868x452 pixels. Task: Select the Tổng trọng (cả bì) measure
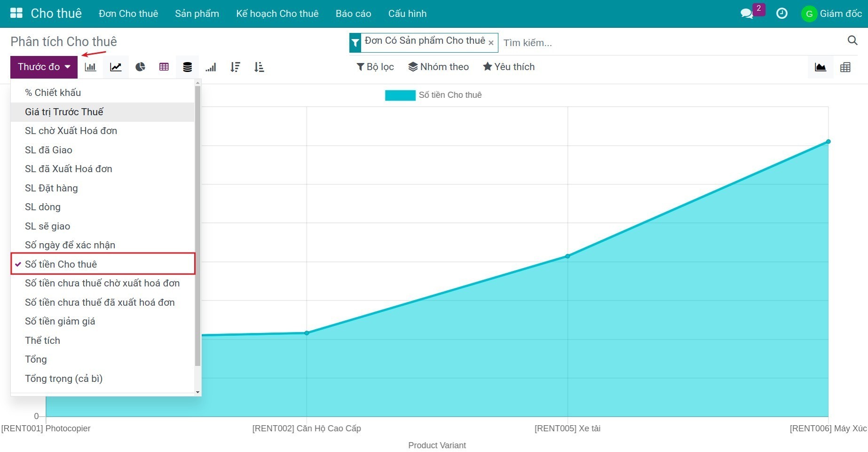[x=103, y=379]
